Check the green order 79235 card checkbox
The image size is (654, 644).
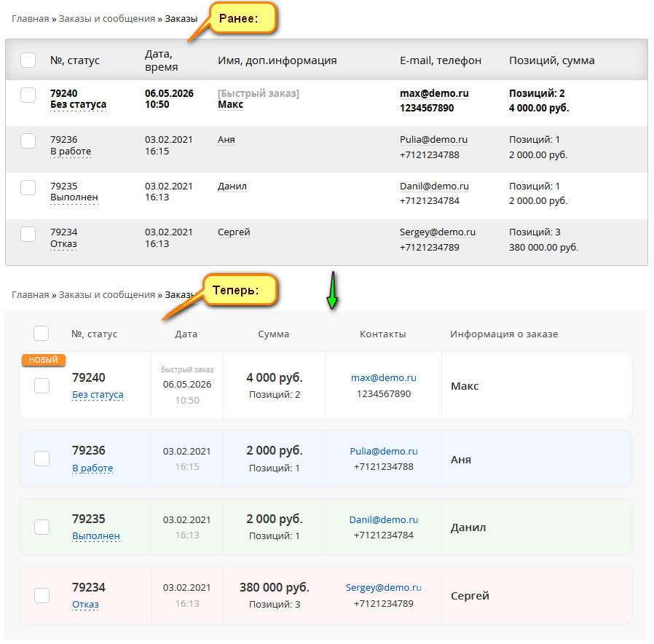pyautogui.click(x=42, y=527)
